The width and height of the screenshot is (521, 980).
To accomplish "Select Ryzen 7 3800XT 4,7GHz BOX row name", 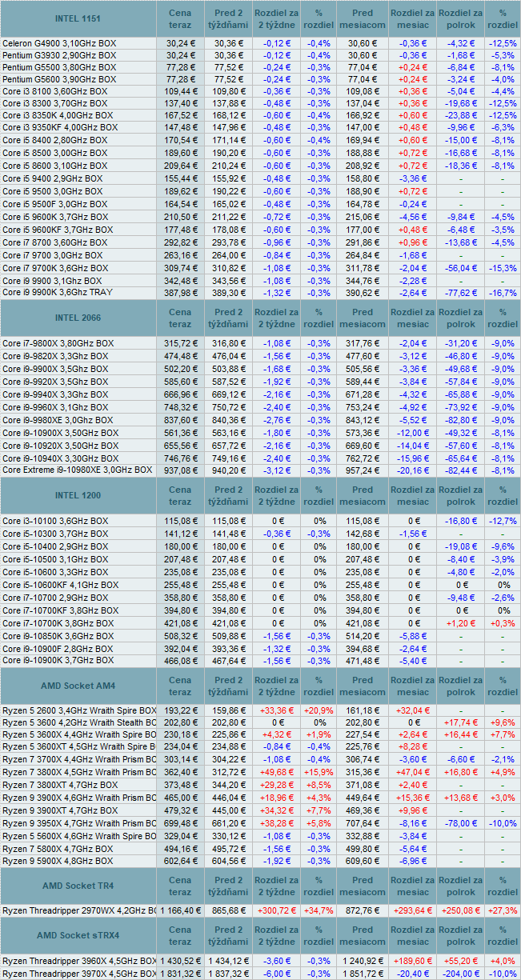I will [x=59, y=786].
